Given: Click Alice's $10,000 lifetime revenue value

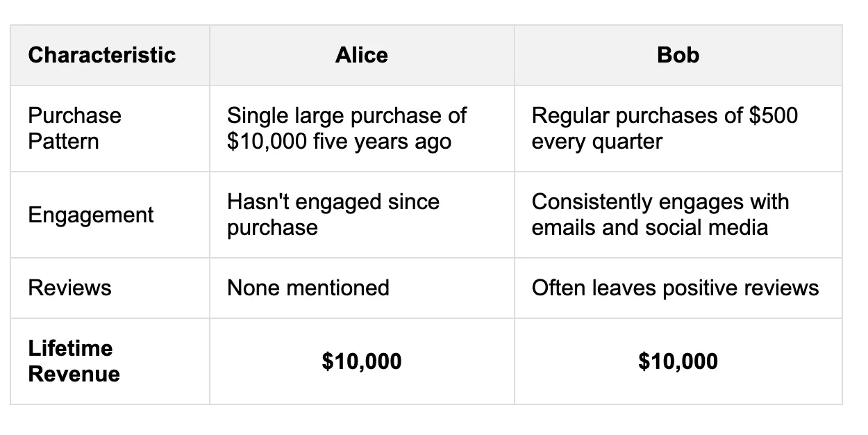Looking at the screenshot, I should 362,361.
